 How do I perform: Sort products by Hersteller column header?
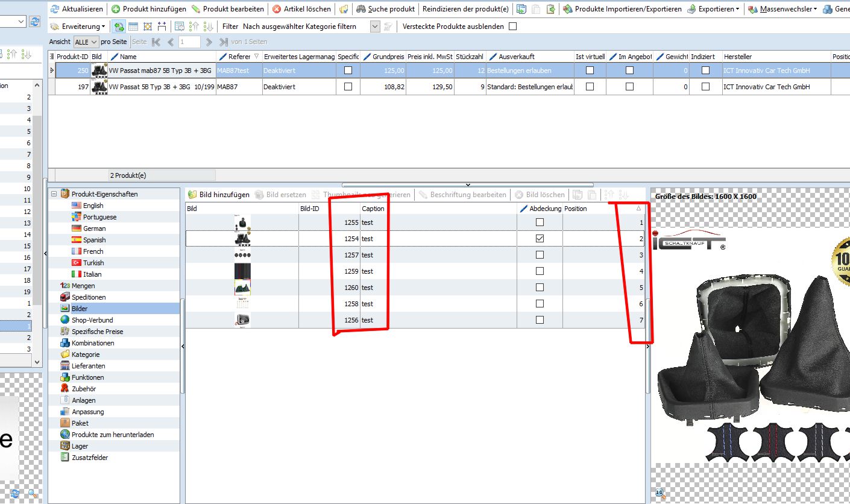tap(776, 57)
